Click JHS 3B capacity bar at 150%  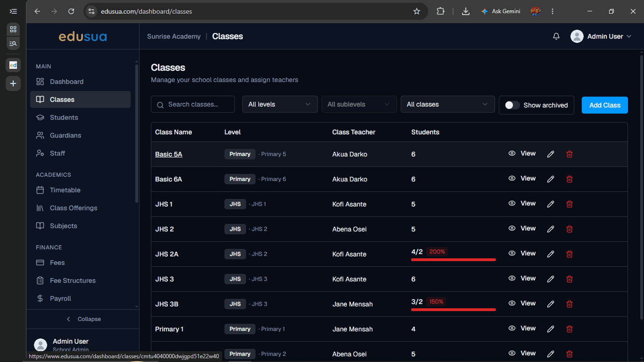[x=454, y=309]
